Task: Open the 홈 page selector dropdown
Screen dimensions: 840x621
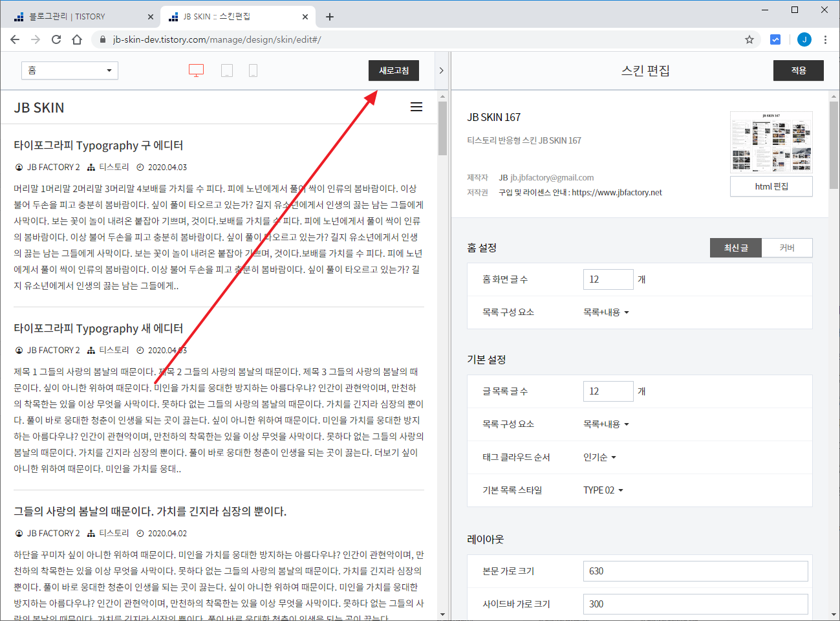Action: coord(70,71)
